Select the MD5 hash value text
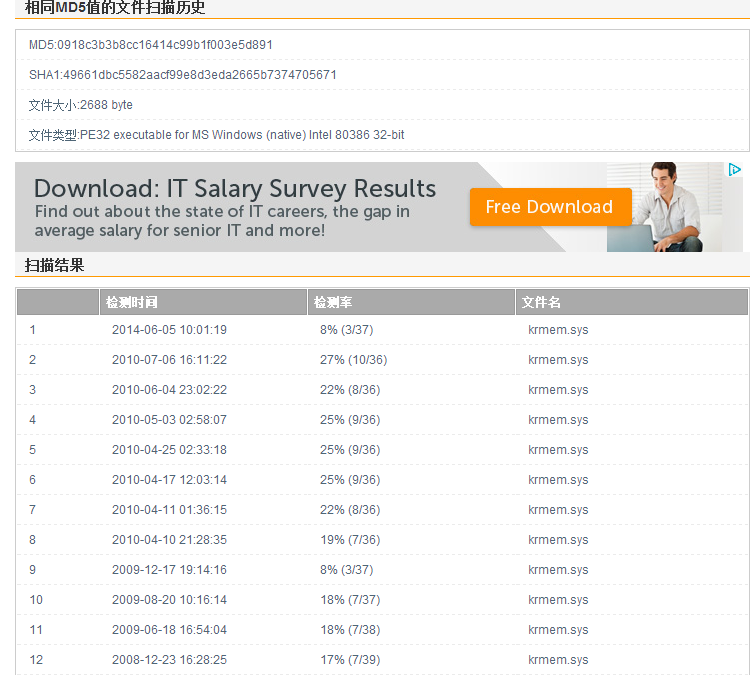 [x=164, y=45]
